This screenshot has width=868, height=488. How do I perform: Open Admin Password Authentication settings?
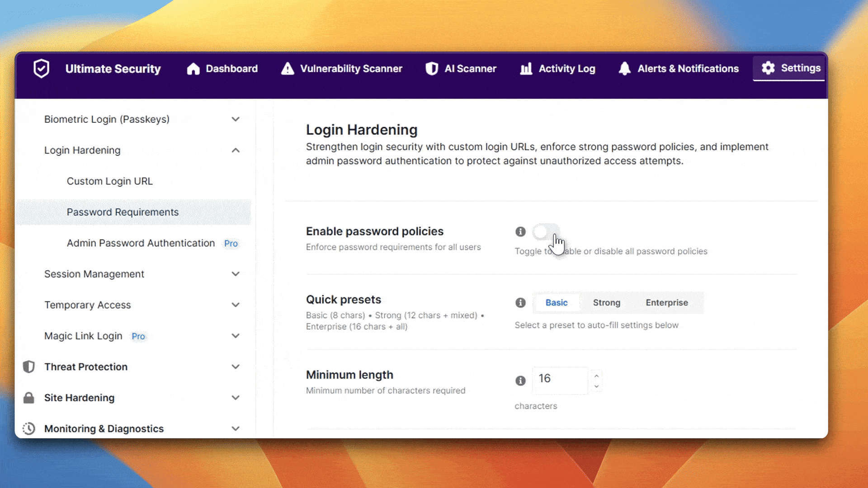[x=141, y=243]
